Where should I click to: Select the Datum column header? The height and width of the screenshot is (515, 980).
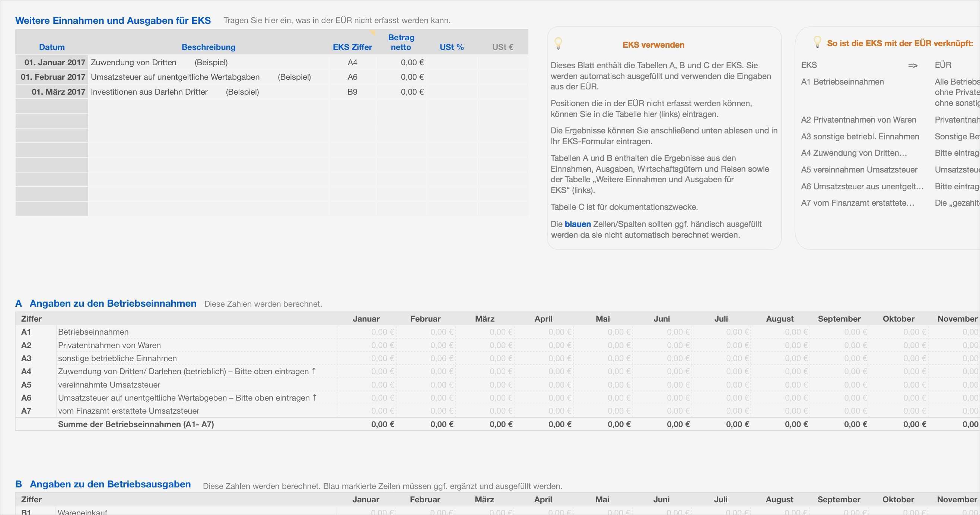point(52,47)
